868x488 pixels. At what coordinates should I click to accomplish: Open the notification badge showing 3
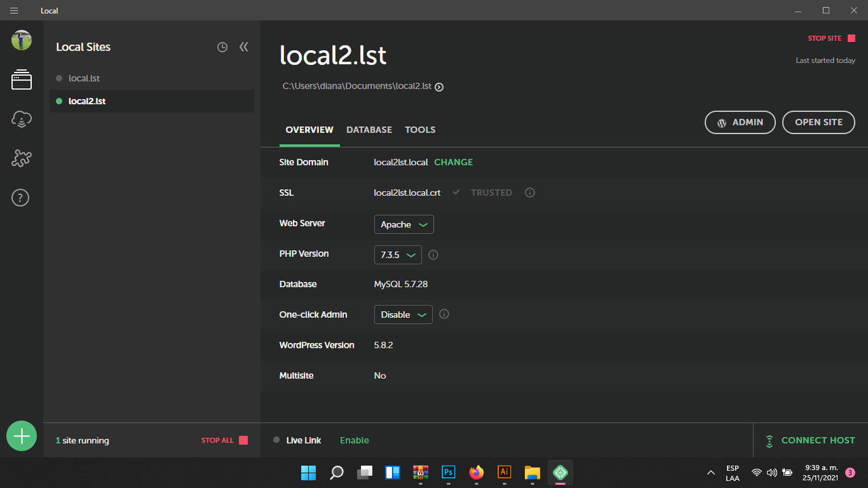[x=850, y=472]
